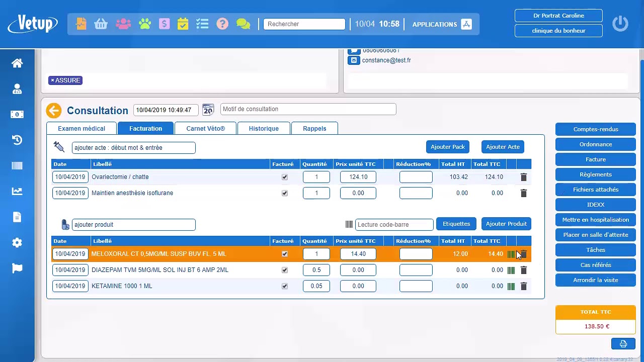The image size is (644, 362).
Task: Click the Motif de consultation field
Action: click(308, 109)
